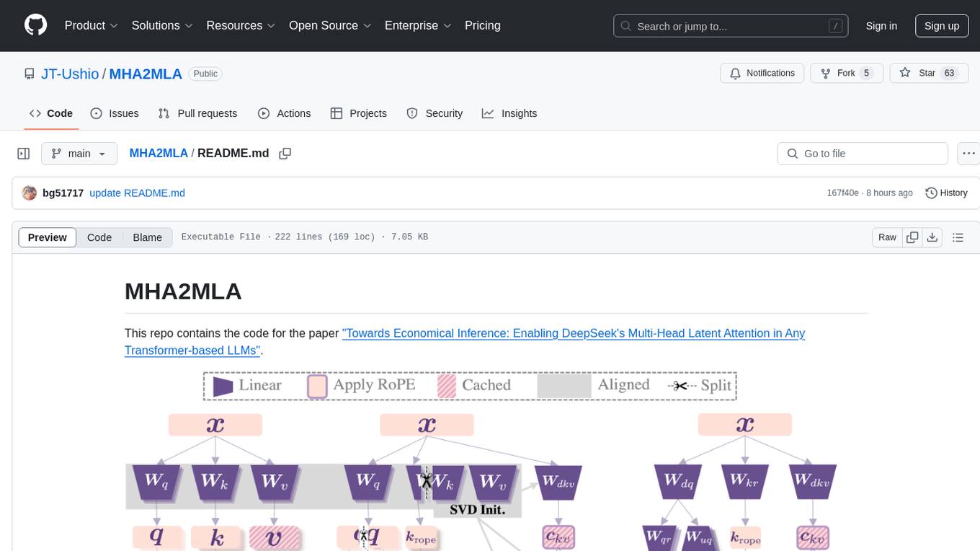Viewport: 980px width, 551px height.
Task: Click the Notifications bell button
Action: (x=762, y=73)
